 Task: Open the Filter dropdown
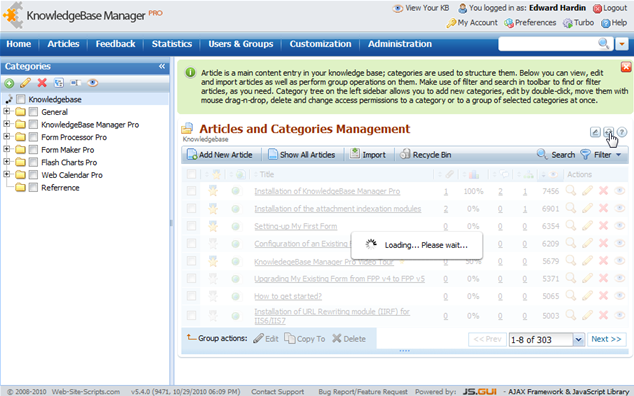[x=601, y=155]
